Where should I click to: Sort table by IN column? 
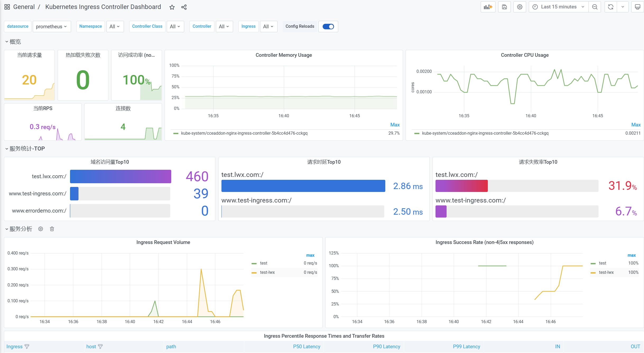click(x=557, y=346)
